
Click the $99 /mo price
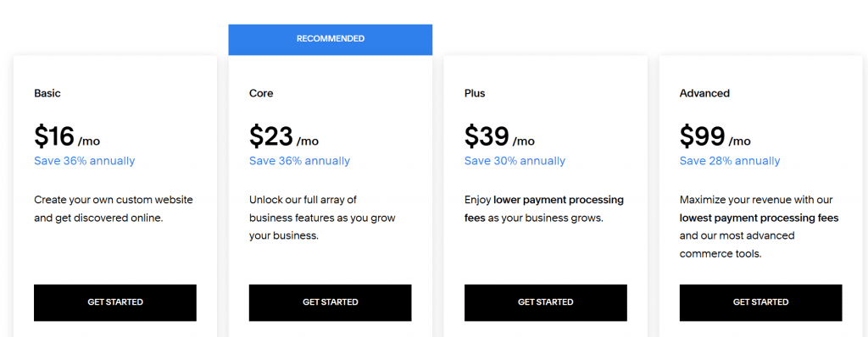715,136
